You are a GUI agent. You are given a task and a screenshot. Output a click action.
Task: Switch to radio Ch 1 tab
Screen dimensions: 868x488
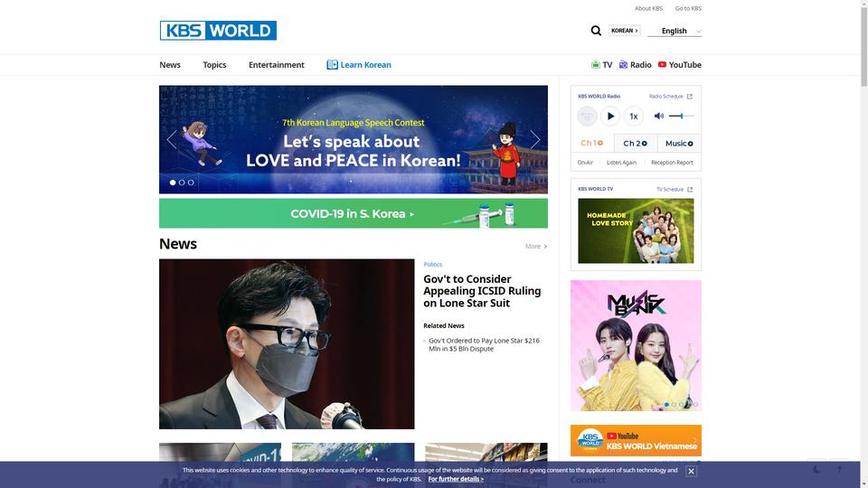point(591,143)
